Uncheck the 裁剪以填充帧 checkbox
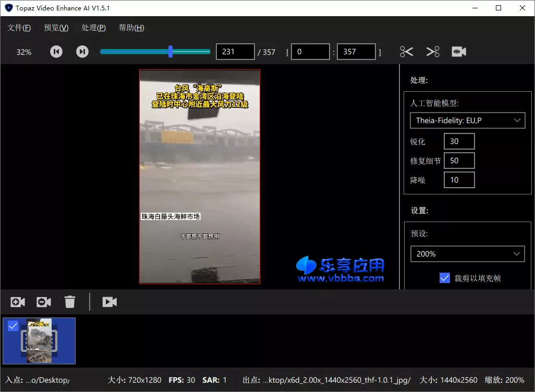 [444, 278]
